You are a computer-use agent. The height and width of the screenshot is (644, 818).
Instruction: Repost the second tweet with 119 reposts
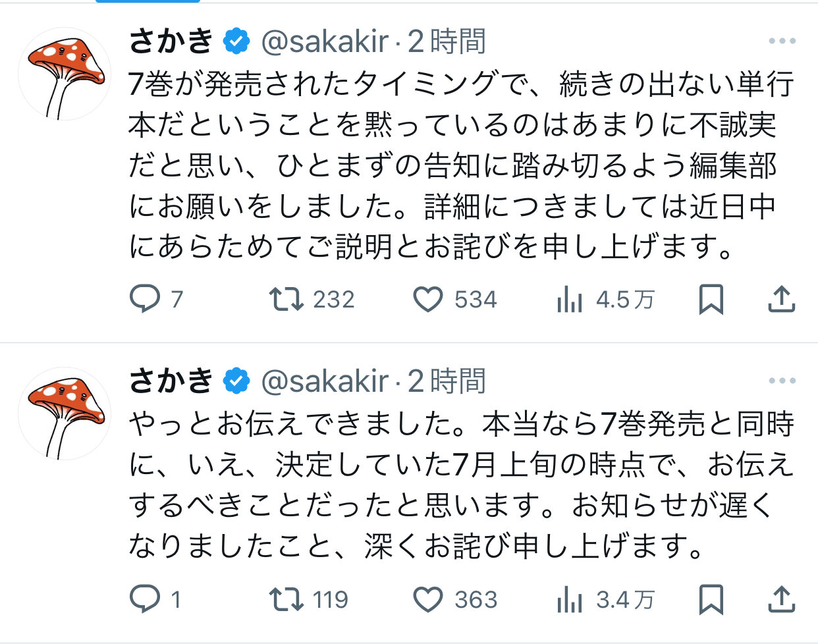[x=286, y=599]
